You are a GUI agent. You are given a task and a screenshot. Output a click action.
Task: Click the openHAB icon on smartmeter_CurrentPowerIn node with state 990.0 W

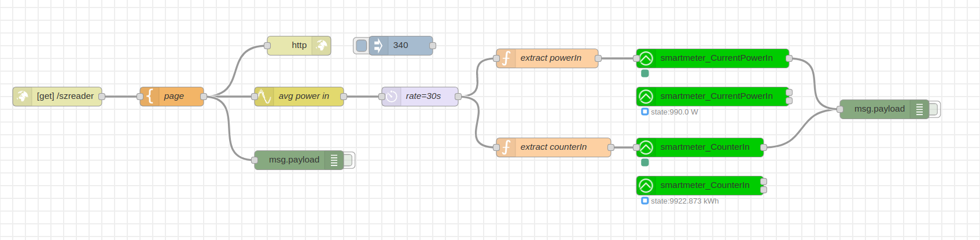point(646,97)
